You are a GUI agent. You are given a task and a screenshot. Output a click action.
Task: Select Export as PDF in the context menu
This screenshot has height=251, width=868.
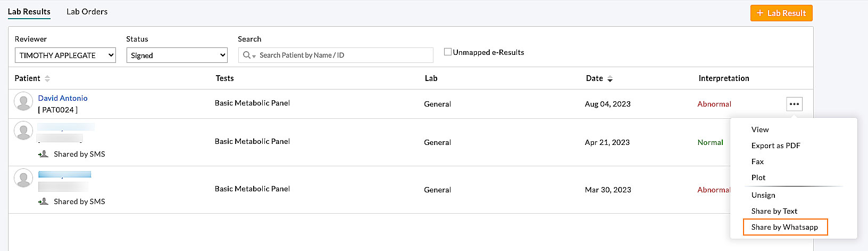[x=775, y=145]
